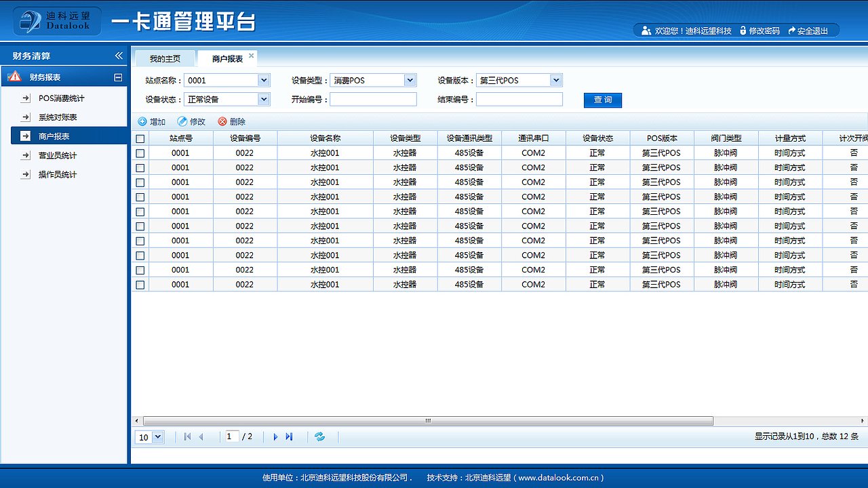868x488 pixels.
Task: Click the left arrow of the horizontal scrollbar
Action: click(136, 421)
